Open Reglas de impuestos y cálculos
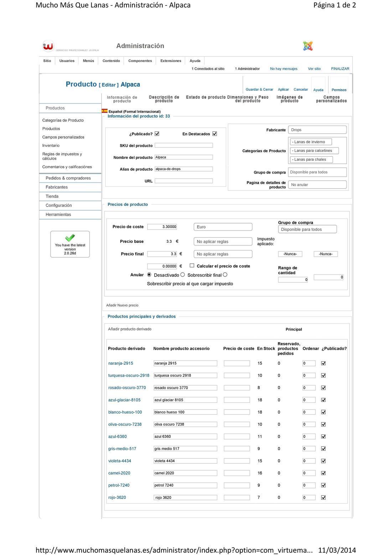392x555 pixels. click(62, 156)
